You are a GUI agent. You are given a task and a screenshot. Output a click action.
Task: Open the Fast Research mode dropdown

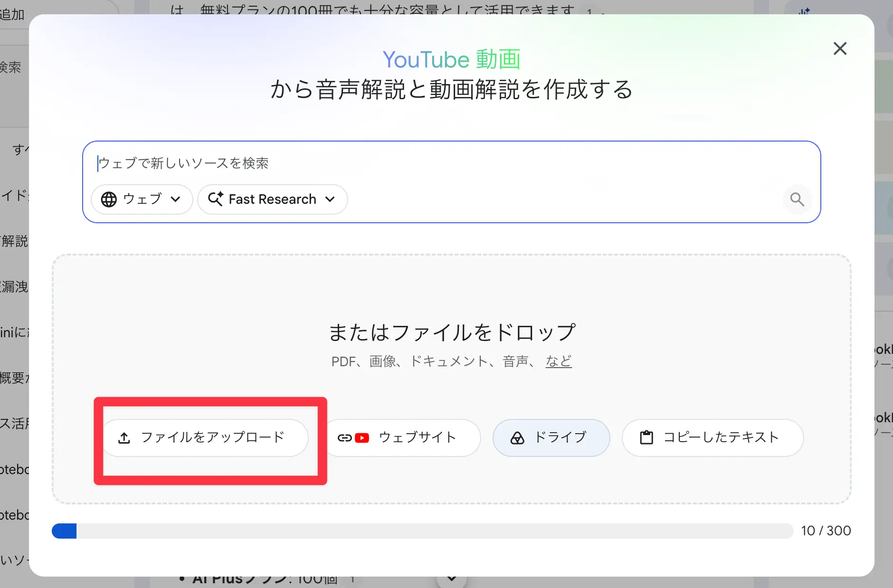(x=272, y=199)
